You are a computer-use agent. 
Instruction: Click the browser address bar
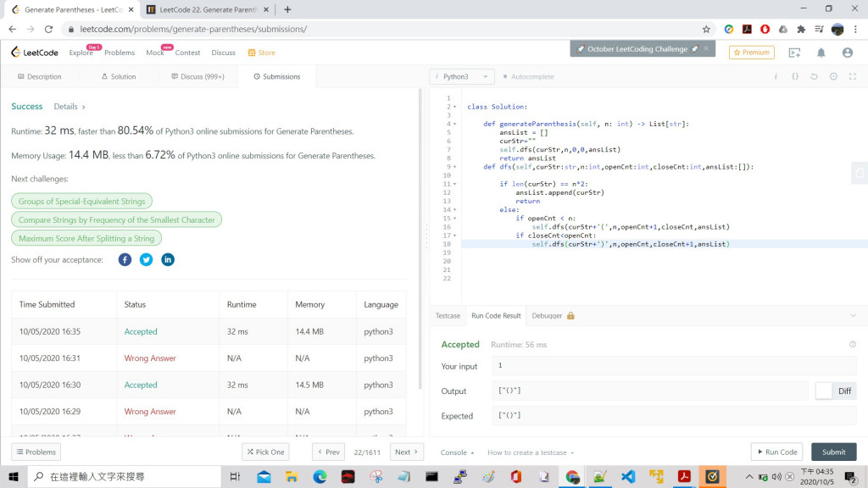coord(382,30)
